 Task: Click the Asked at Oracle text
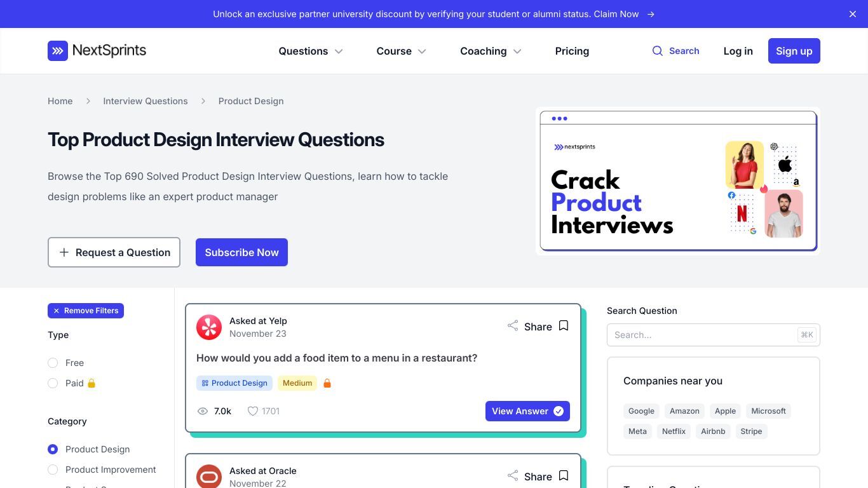[x=263, y=471]
